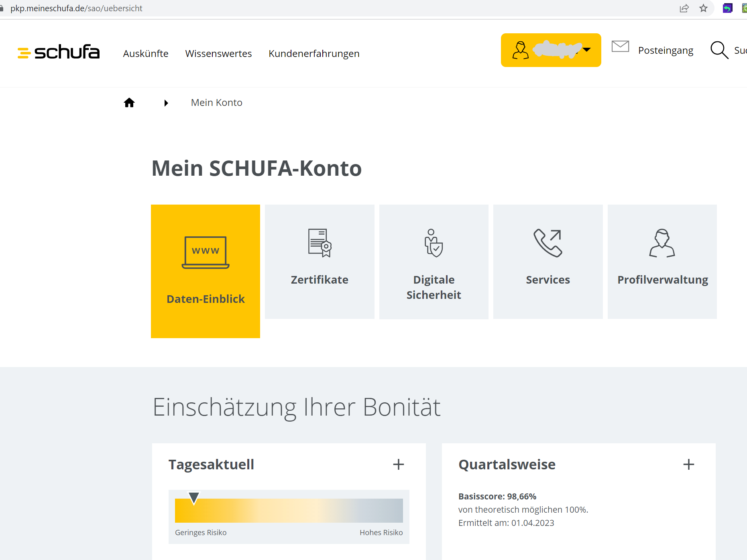
Task: Click the Hohes Risiko label
Action: [x=381, y=532]
